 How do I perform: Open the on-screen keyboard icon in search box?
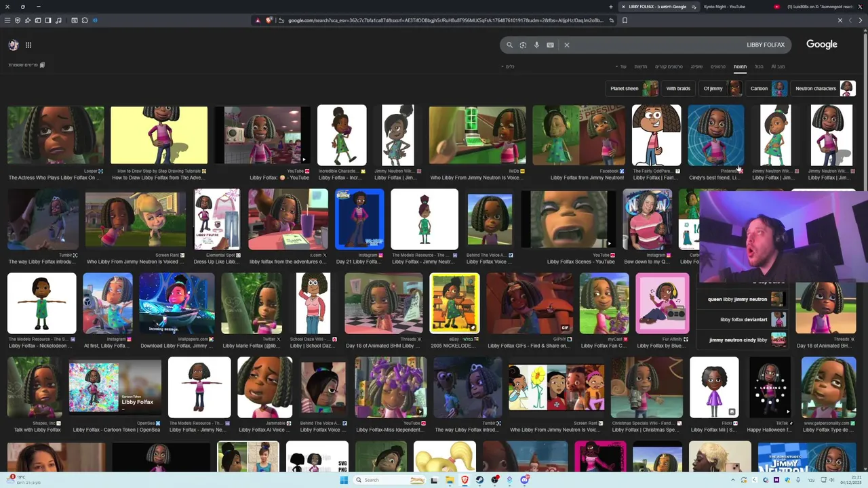pos(550,45)
